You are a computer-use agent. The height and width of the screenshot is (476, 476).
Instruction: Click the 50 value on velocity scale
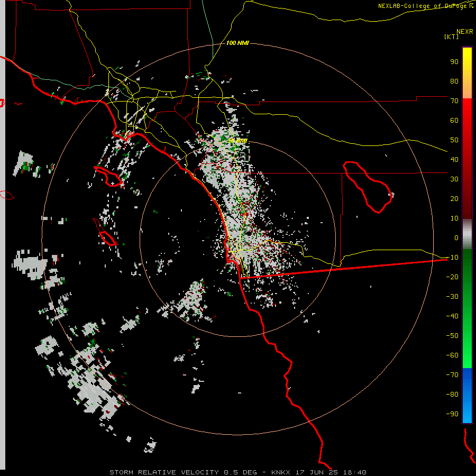point(454,140)
